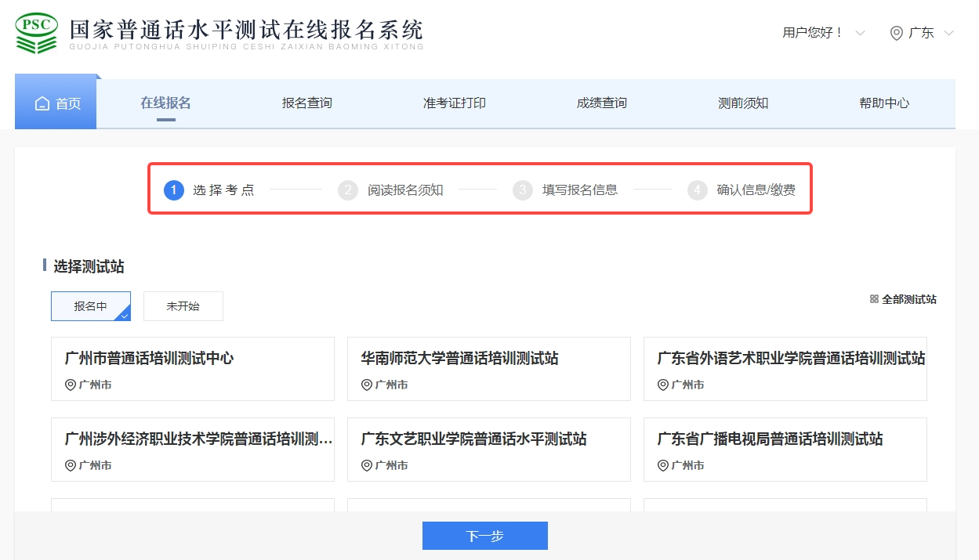Click location pin under 华南师范大学普通话培训测试站

(367, 385)
